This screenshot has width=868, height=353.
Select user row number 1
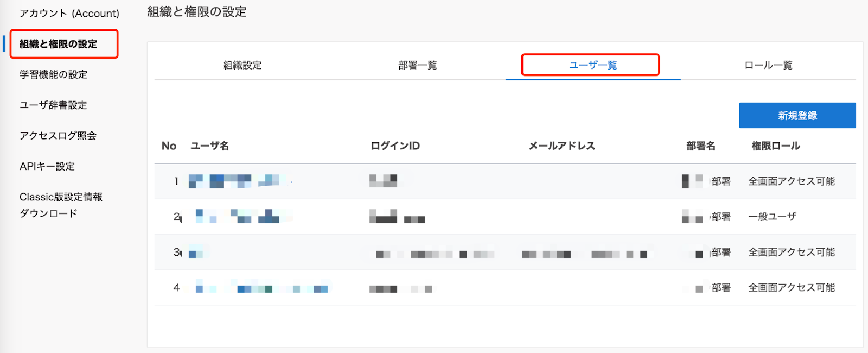click(505, 181)
